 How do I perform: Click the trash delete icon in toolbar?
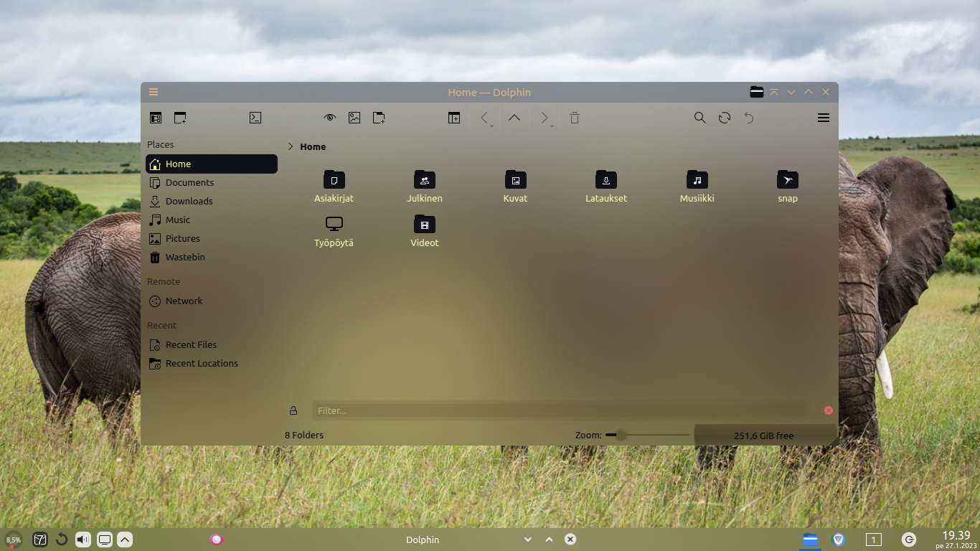pos(575,118)
